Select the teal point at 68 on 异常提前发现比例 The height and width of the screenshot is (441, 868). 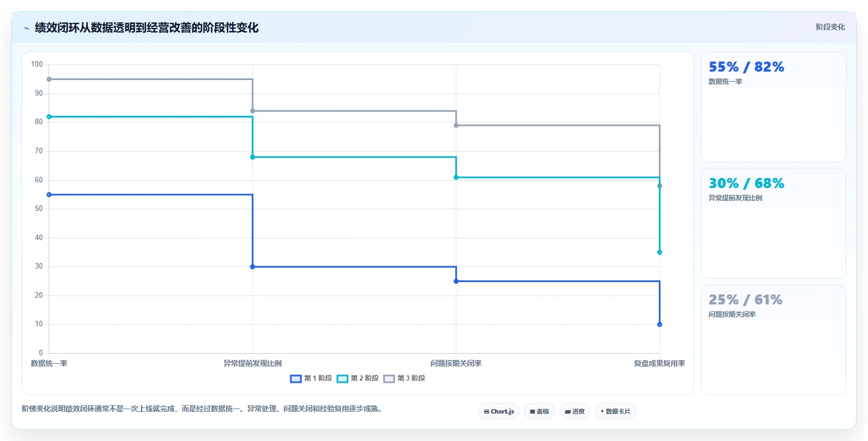tap(253, 157)
